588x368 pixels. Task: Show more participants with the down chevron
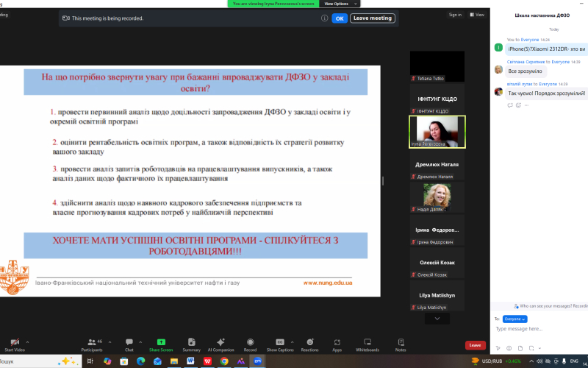click(x=437, y=319)
